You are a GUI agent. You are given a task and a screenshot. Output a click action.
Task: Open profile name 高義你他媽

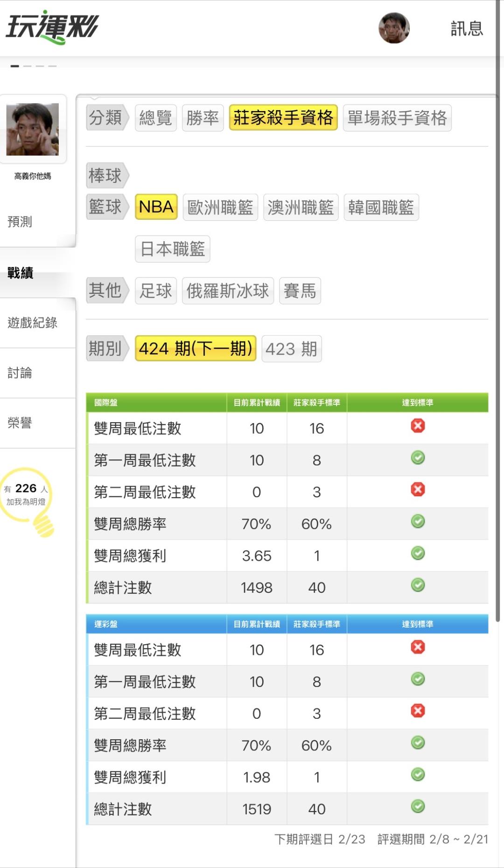pos(33,176)
